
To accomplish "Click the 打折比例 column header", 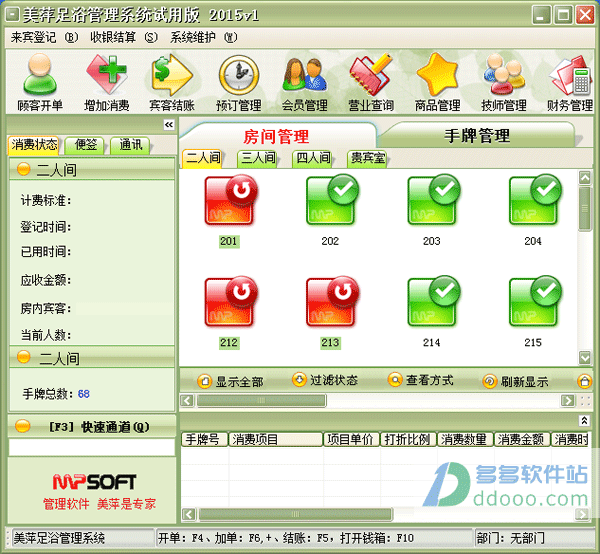I will (x=408, y=440).
